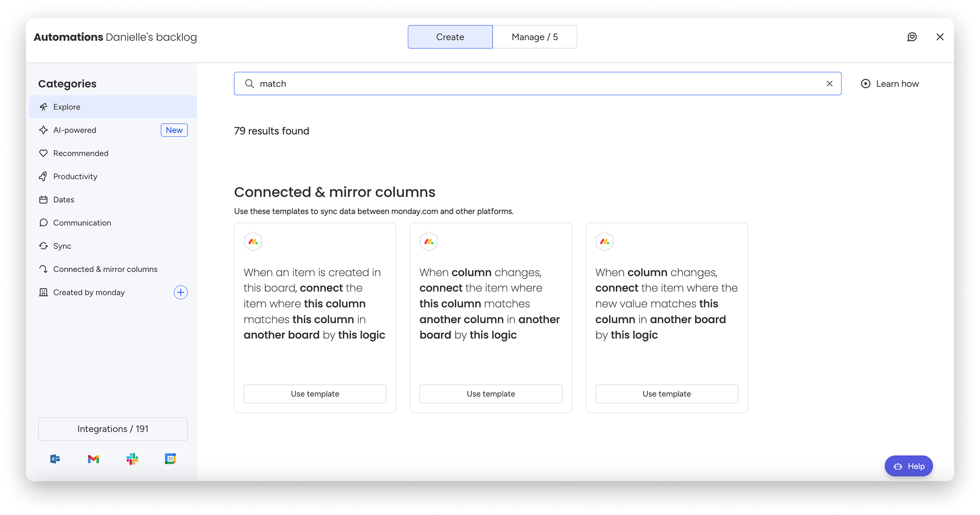The height and width of the screenshot is (515, 980).
Task: Select the AI-powered category
Action: click(113, 130)
